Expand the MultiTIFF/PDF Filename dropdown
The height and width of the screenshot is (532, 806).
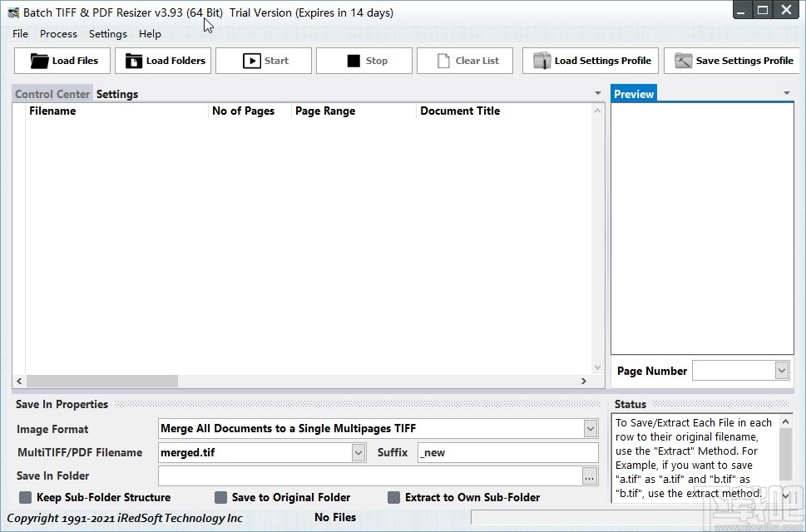pyautogui.click(x=358, y=452)
